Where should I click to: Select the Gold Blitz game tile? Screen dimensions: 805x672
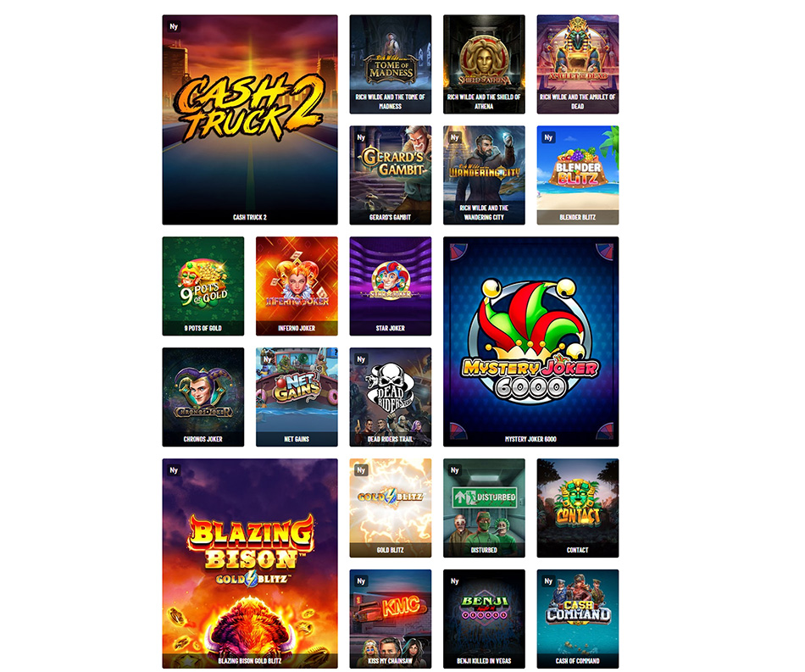coord(390,508)
